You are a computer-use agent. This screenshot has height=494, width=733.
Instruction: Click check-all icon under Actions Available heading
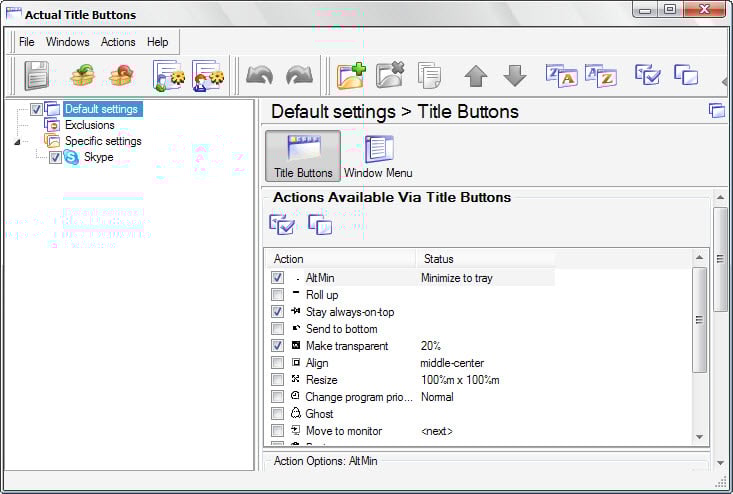(282, 224)
